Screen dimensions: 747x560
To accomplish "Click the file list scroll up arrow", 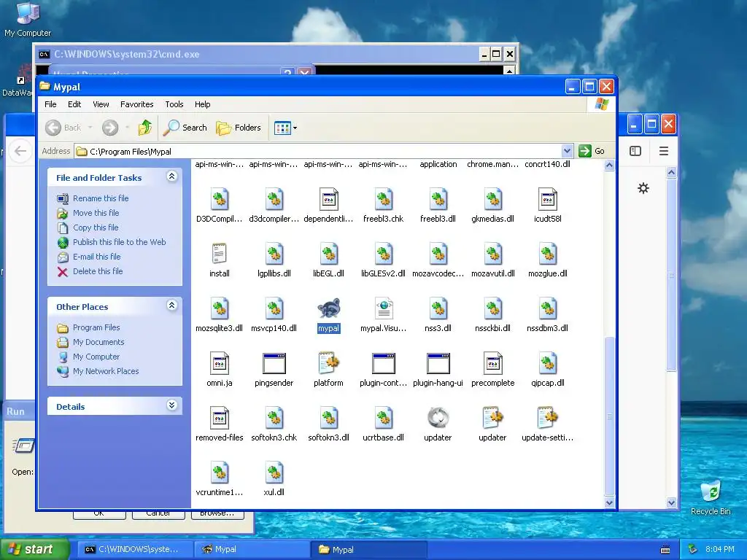I will point(609,166).
